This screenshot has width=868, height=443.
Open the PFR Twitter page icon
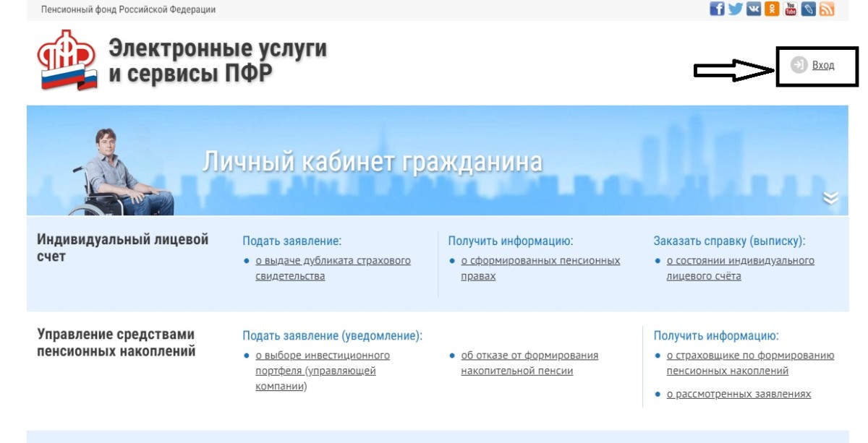tap(736, 9)
